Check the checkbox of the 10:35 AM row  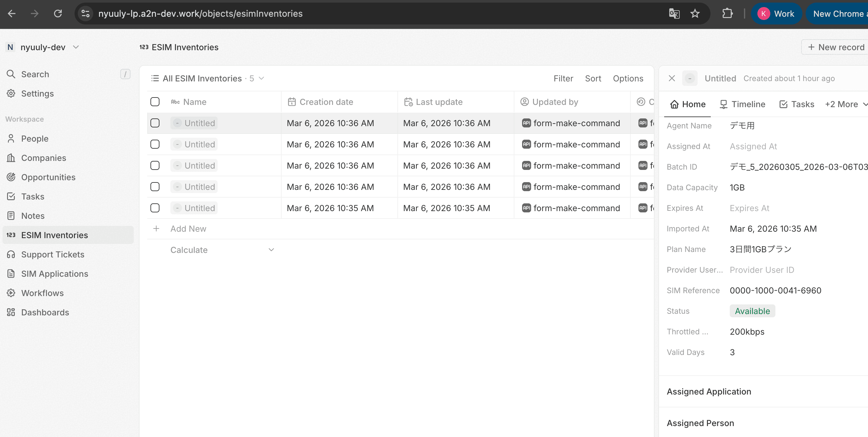tap(155, 208)
